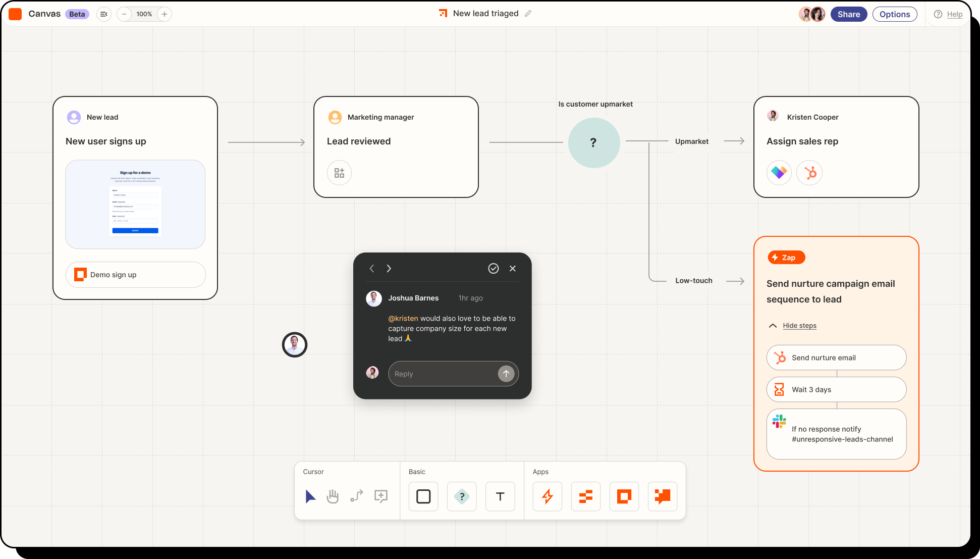Rename the canvas titled New lead triaged
Screen dimensions: 980x559
528,13
